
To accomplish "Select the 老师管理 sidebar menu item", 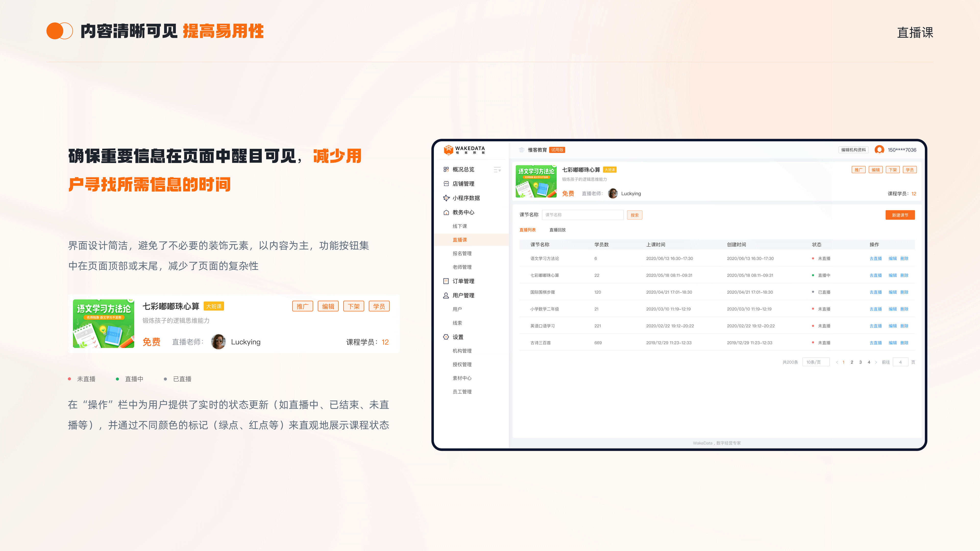I will click(462, 267).
